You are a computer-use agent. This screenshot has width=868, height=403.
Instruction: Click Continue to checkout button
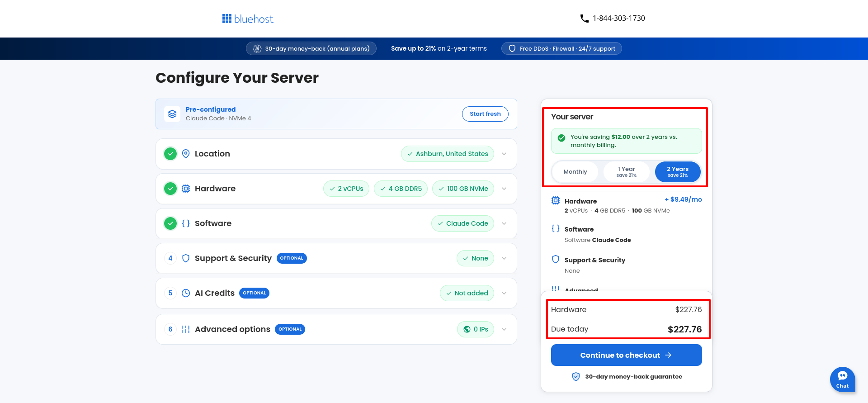(626, 355)
